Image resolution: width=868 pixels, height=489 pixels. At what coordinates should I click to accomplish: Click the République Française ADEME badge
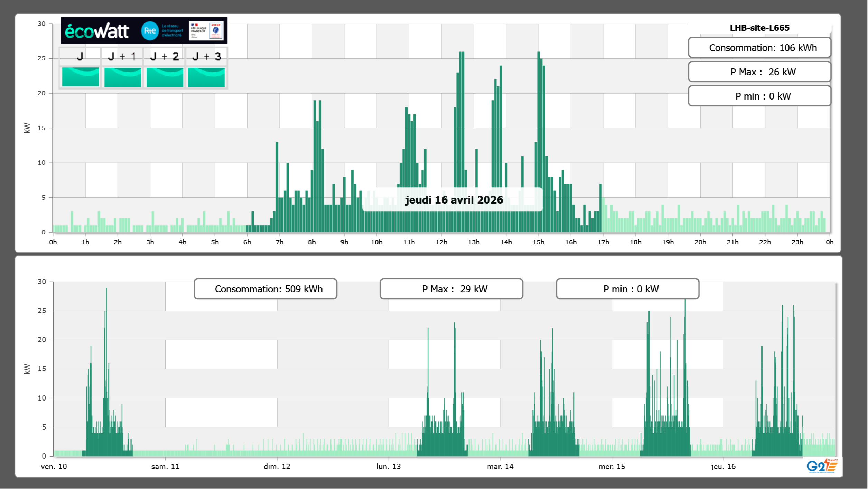206,31
